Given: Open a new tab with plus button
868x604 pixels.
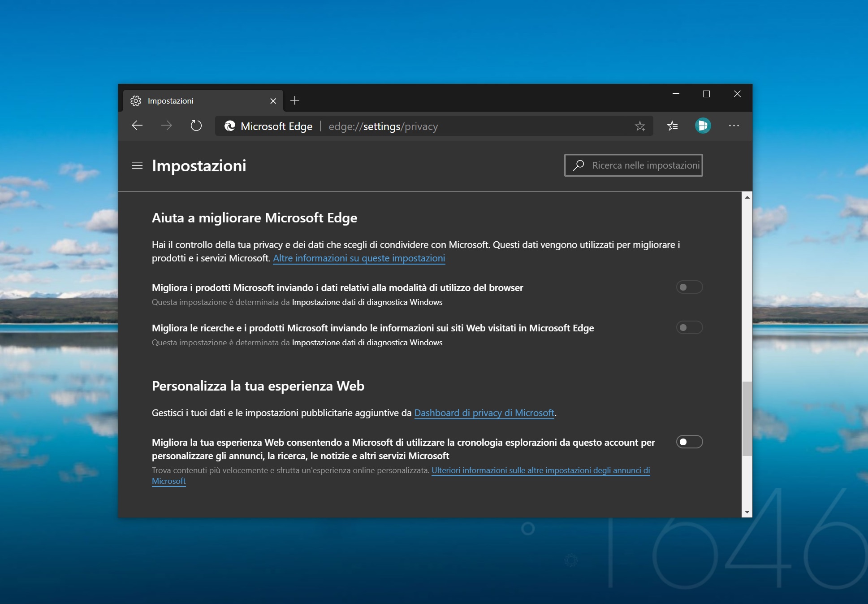Looking at the screenshot, I should 294,100.
